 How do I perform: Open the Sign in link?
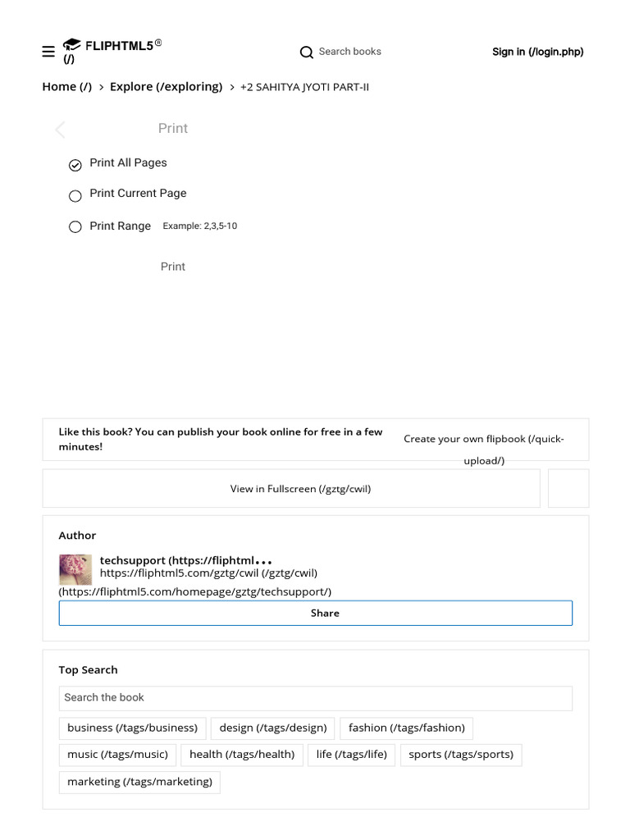[538, 52]
